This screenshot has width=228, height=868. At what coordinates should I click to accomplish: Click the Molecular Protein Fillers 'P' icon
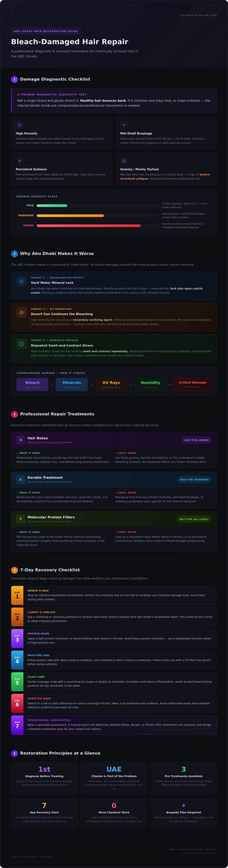[x=21, y=519]
